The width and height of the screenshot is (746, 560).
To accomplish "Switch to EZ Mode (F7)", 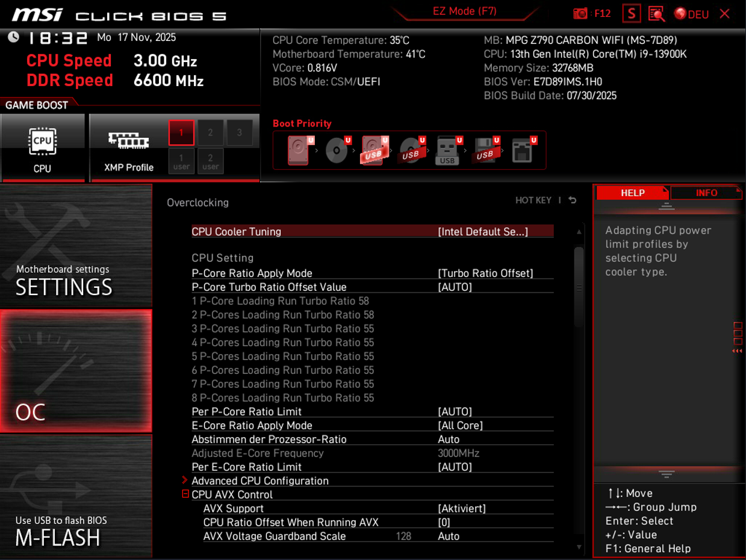I will tap(464, 11).
